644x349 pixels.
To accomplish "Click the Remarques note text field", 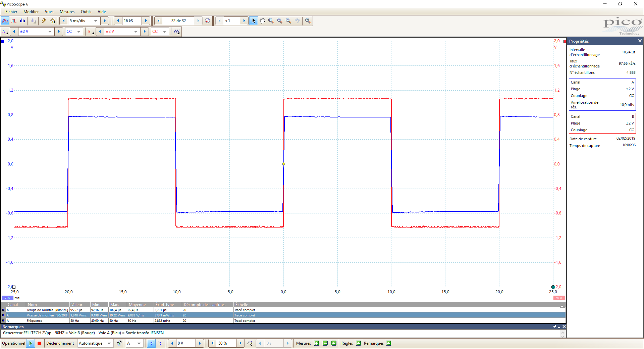I will coord(281,333).
